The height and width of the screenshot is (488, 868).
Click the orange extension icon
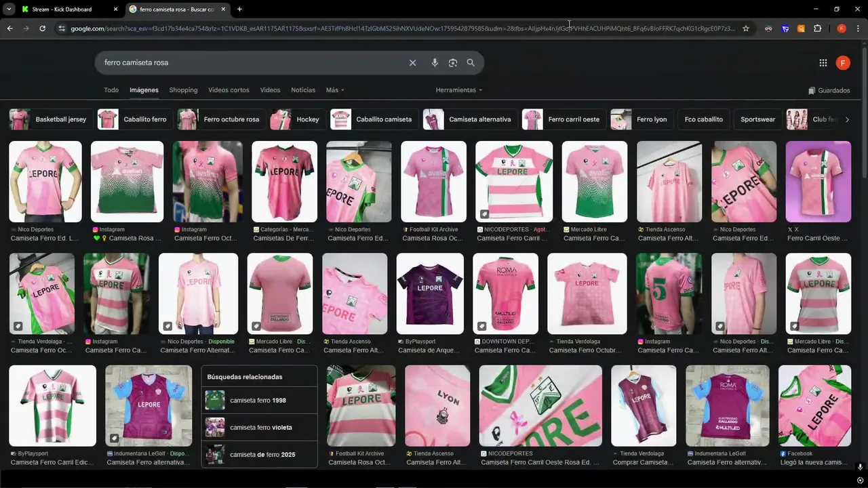801,28
